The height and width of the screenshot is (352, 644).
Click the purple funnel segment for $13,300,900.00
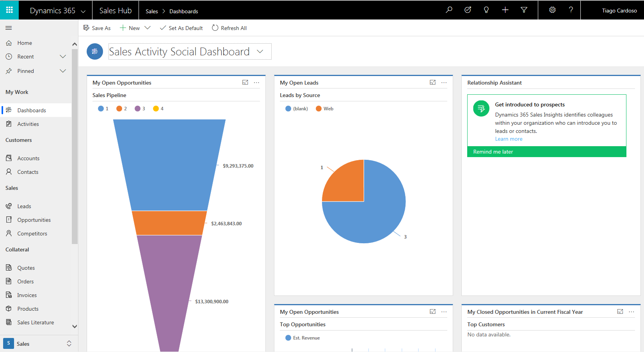[169, 288]
